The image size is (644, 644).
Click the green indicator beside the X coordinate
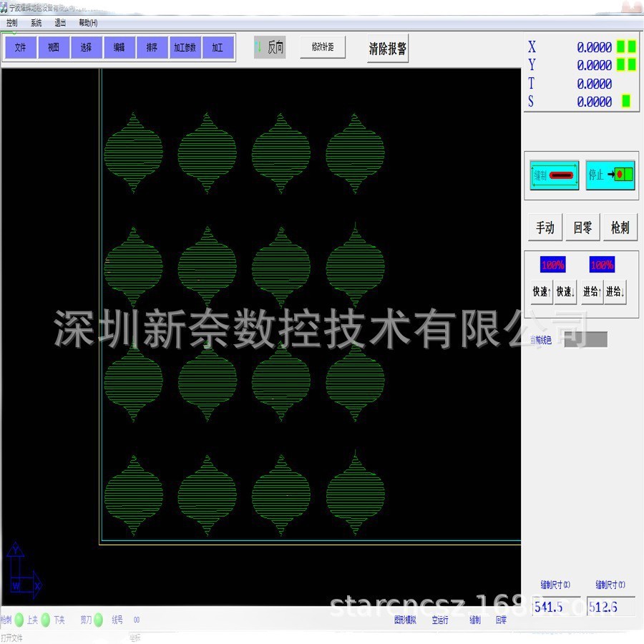(622, 47)
